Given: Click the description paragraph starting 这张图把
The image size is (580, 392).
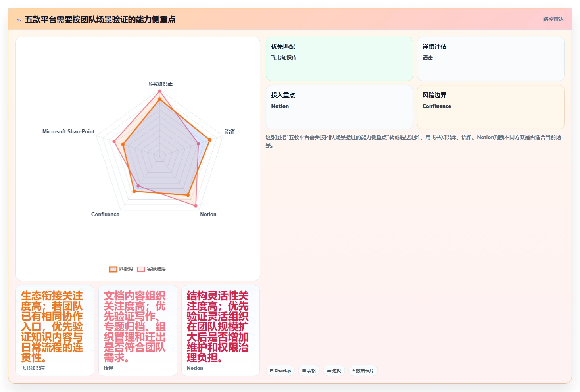Looking at the screenshot, I should tap(413, 141).
